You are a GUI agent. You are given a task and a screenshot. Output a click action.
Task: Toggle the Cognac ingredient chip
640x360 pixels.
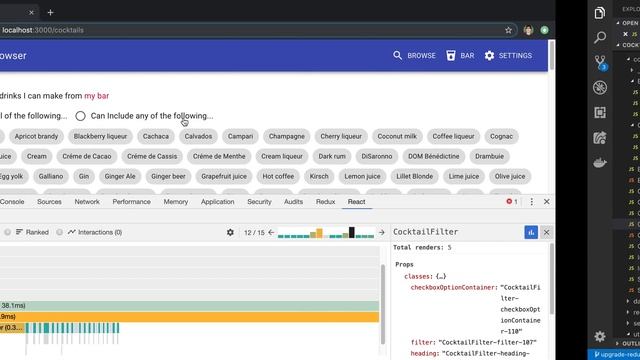coord(501,136)
